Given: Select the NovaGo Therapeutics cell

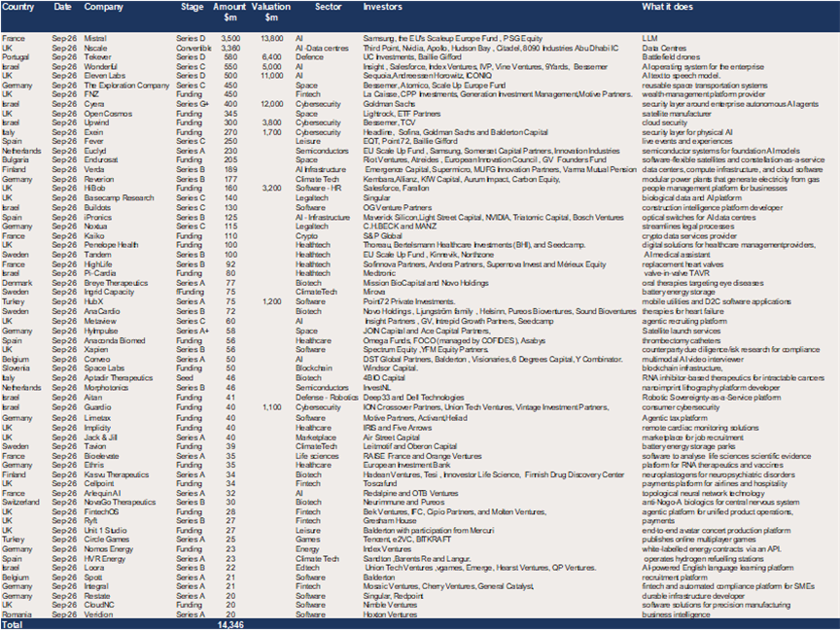Looking at the screenshot, I should point(120,503).
